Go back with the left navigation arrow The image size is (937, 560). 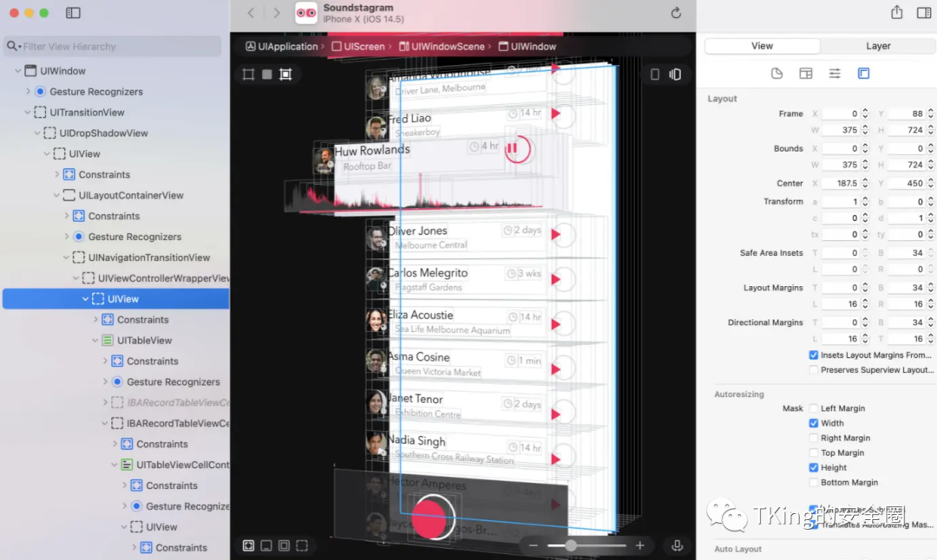pyautogui.click(x=251, y=12)
